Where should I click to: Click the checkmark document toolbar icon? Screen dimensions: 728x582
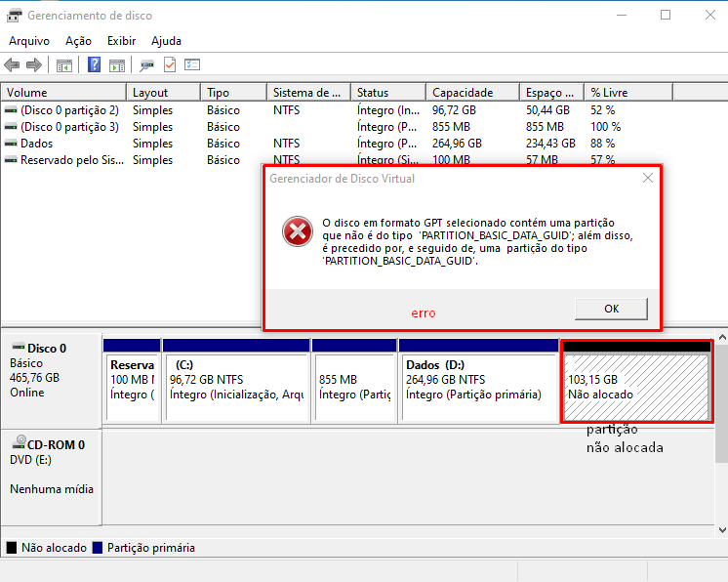[170, 64]
